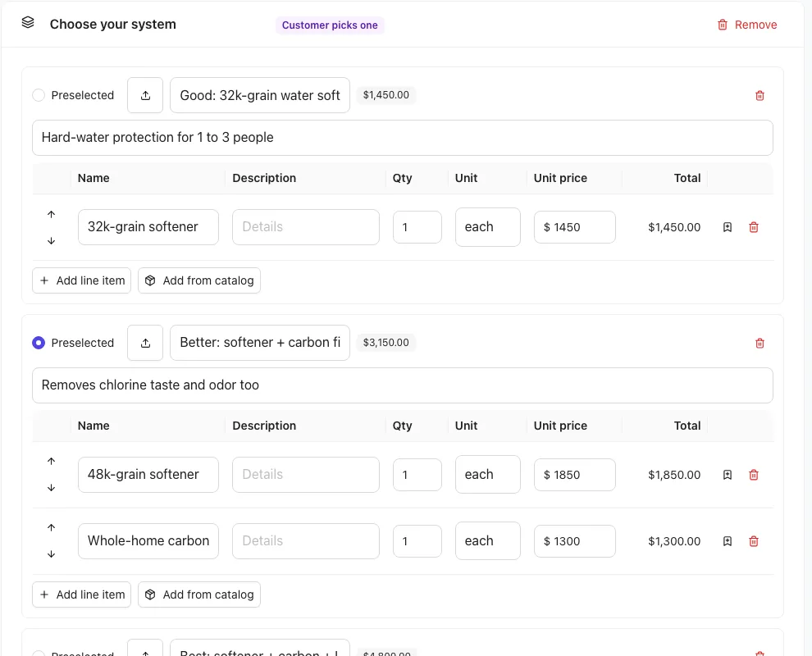Click the Choose your system title
Viewport: 812px width, 656px height.
click(x=113, y=25)
